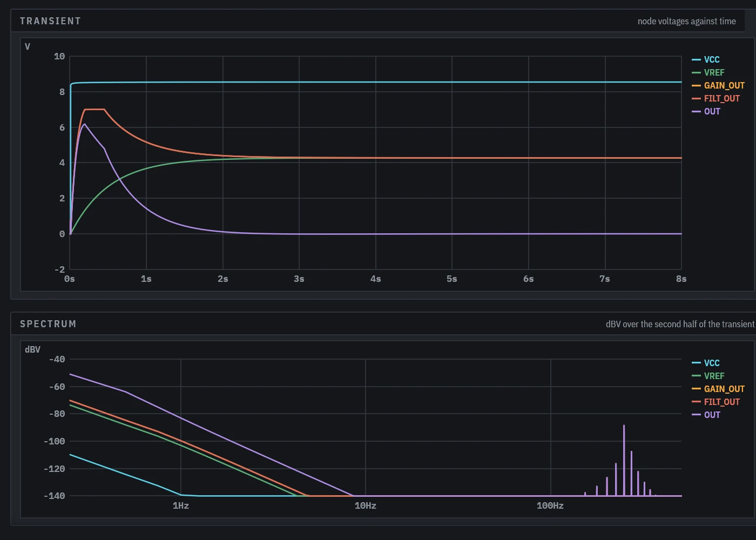Click the TRANSIENT panel heading
Viewport: 756px width, 540px height.
(50, 21)
